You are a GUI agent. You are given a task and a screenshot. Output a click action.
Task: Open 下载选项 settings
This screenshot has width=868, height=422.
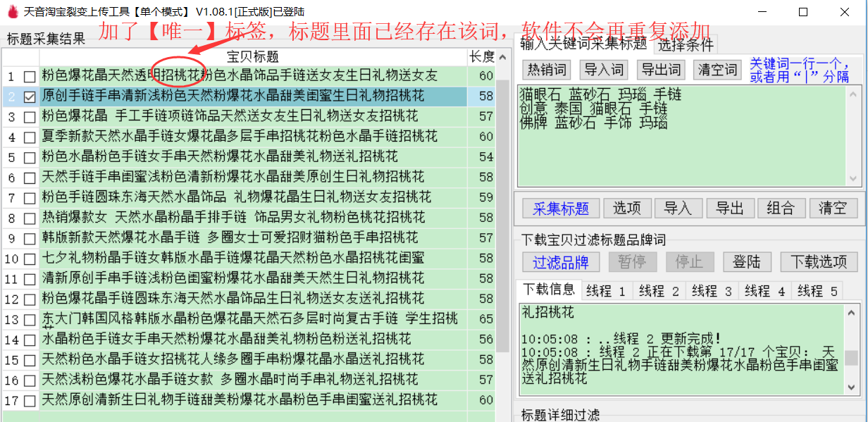tap(818, 262)
